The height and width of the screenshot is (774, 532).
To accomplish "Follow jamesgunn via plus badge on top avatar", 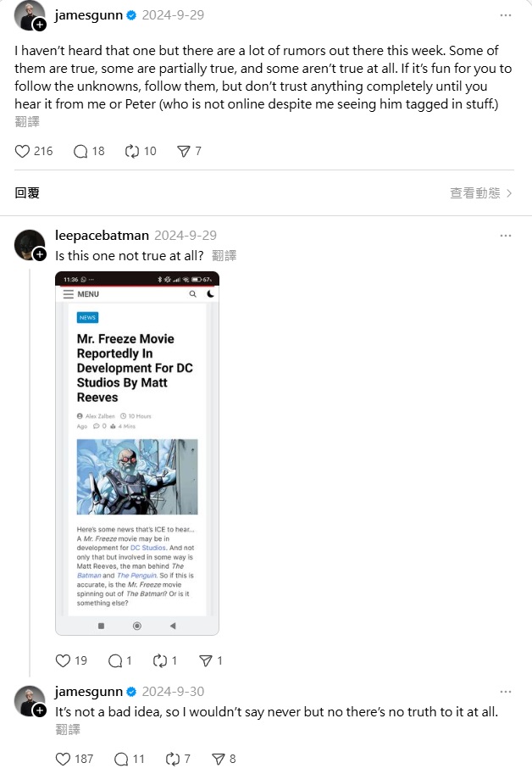I will point(40,25).
